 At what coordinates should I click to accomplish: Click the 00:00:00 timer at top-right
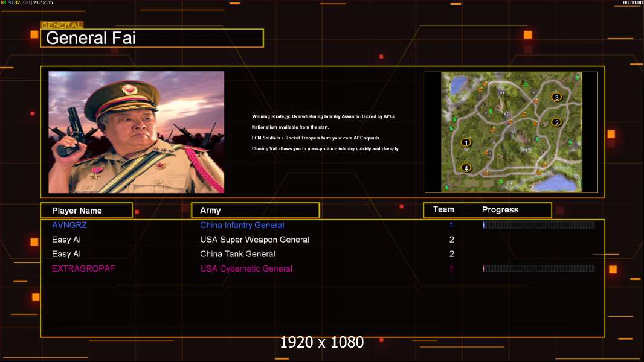[633, 2]
